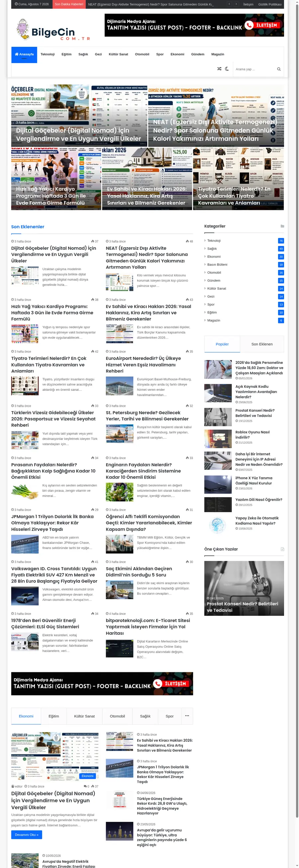Click the Ekonomi label on featured image
This screenshot has height=868, width=299.
[87, 776]
